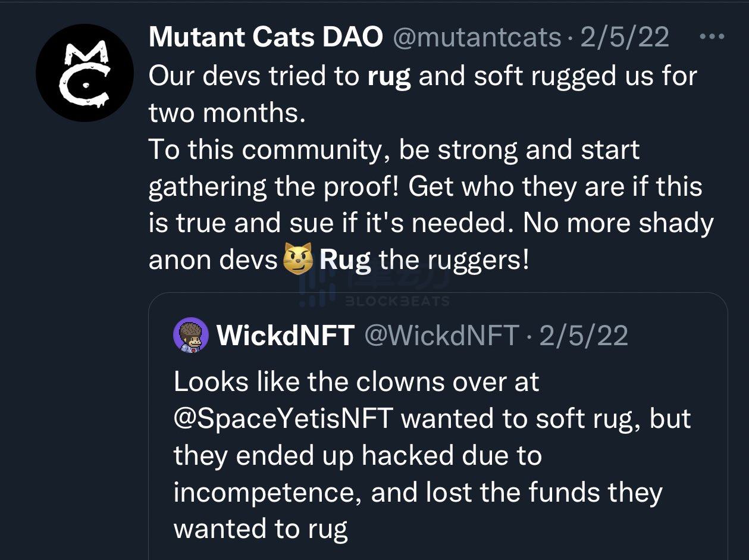Click the @mutantcats handle
The height and width of the screenshot is (560, 749).
click(478, 38)
